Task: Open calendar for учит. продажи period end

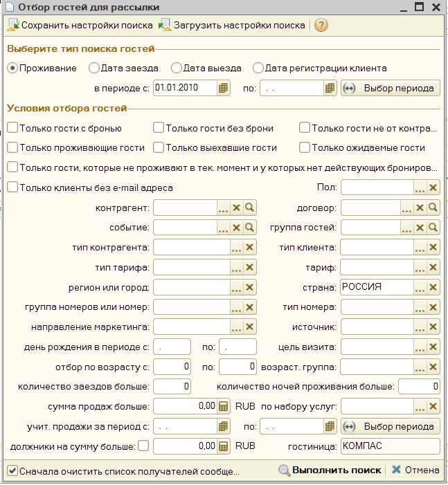Action: tap(330, 427)
